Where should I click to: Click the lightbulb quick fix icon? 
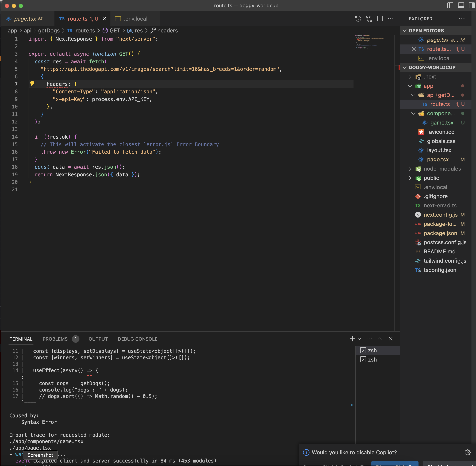click(32, 84)
